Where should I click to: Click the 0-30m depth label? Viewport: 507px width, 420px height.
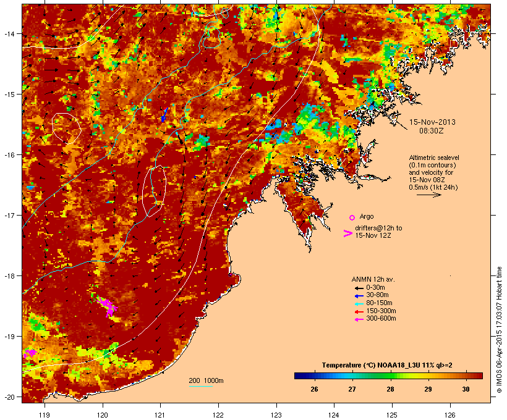375,287
